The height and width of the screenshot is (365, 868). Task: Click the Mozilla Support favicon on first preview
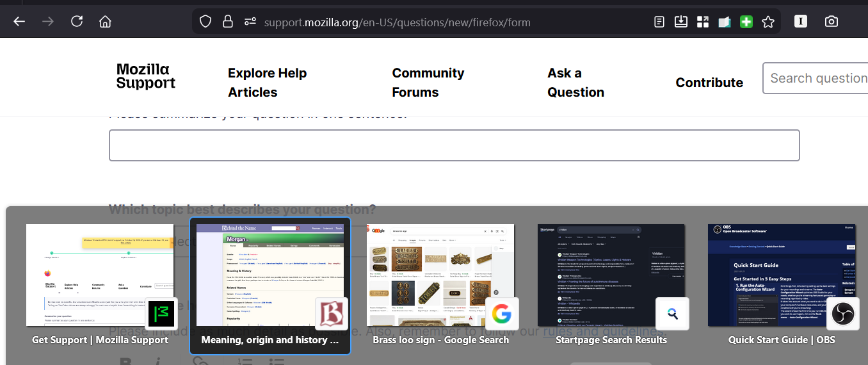coord(161,314)
